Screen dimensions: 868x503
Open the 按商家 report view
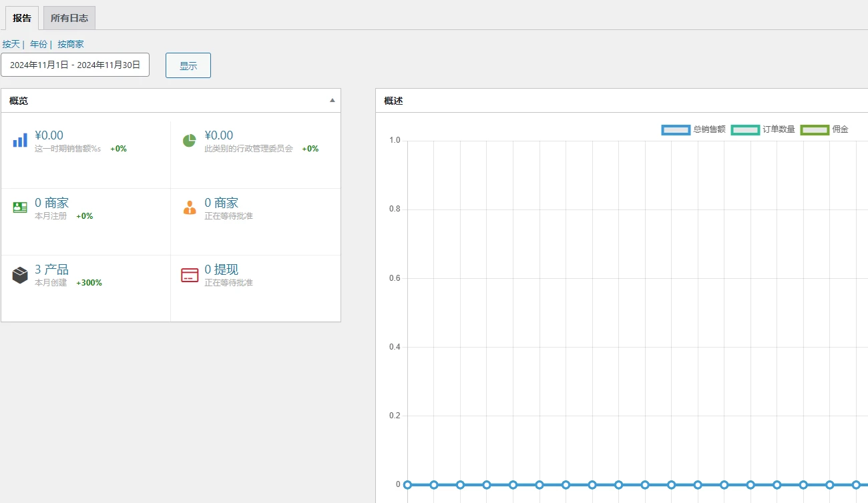click(71, 43)
